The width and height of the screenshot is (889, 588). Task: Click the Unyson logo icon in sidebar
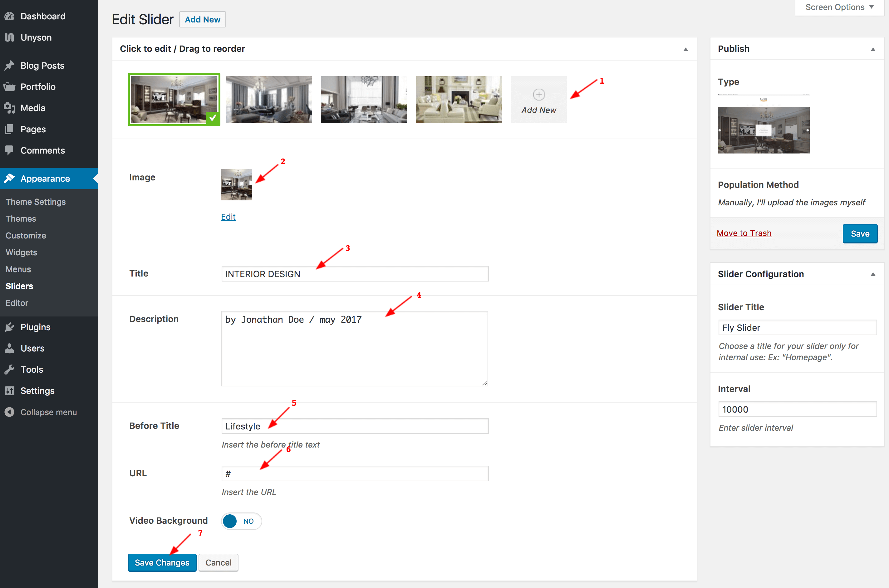pos(9,37)
